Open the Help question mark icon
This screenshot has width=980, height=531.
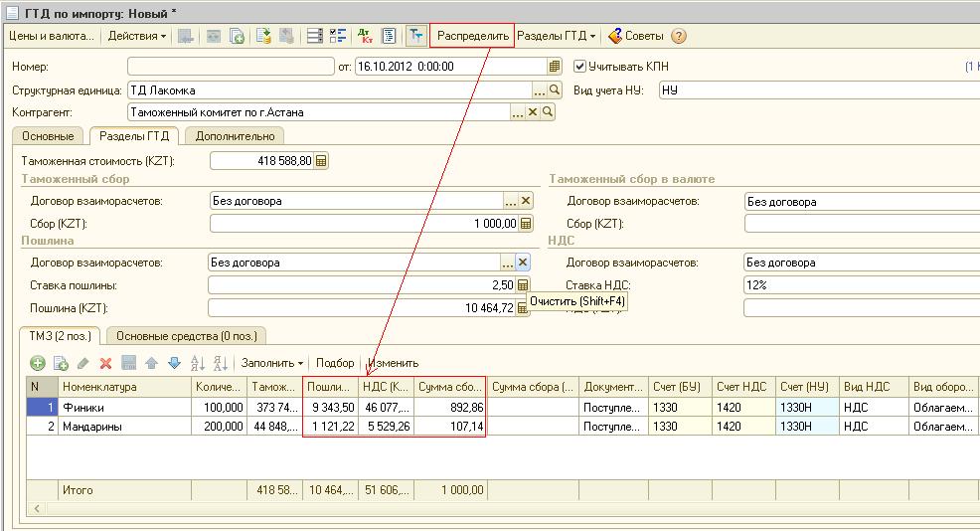pyautogui.click(x=679, y=36)
